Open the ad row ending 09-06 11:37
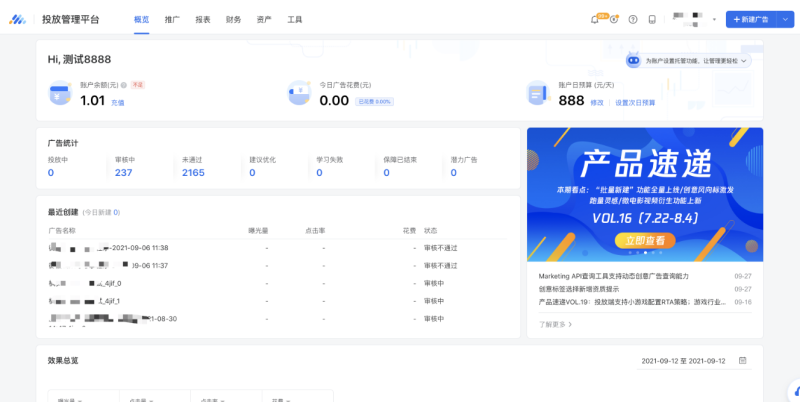 pos(108,265)
